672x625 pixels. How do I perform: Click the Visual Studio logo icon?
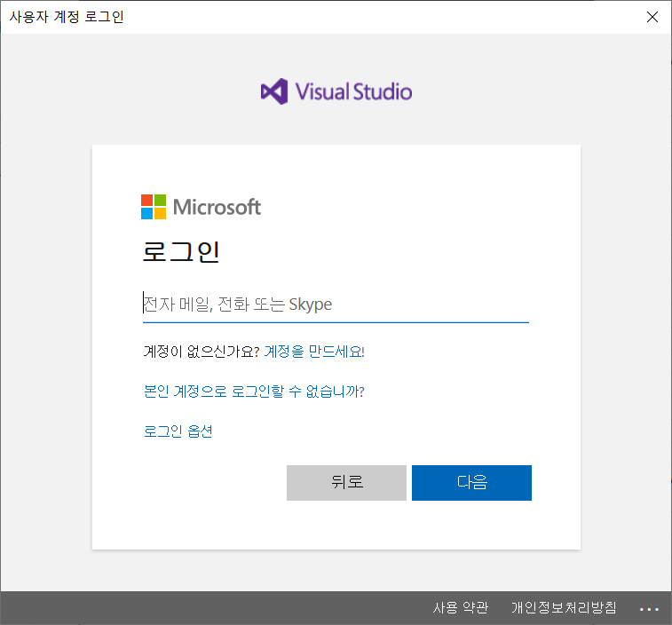[274, 91]
